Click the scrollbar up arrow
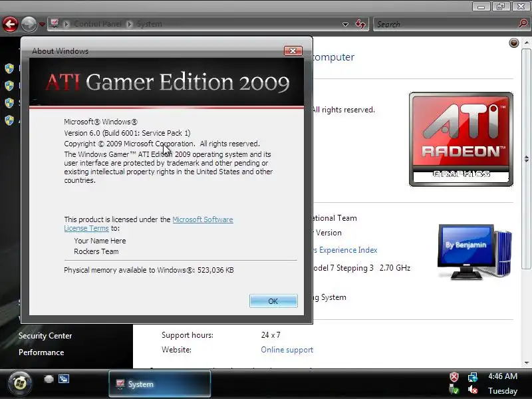Image resolution: width=532 pixels, height=399 pixels. click(526, 43)
